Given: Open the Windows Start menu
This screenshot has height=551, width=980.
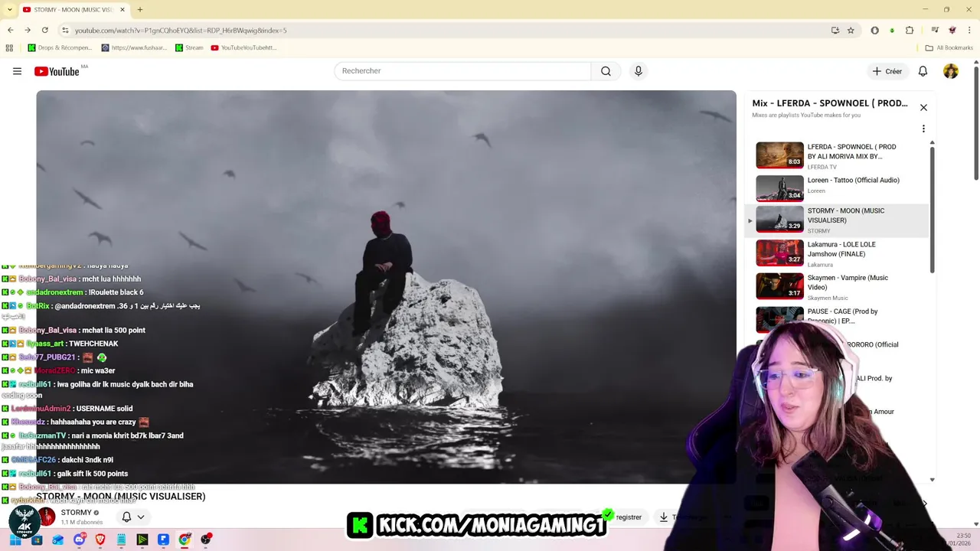Looking at the screenshot, I should [x=15, y=540].
